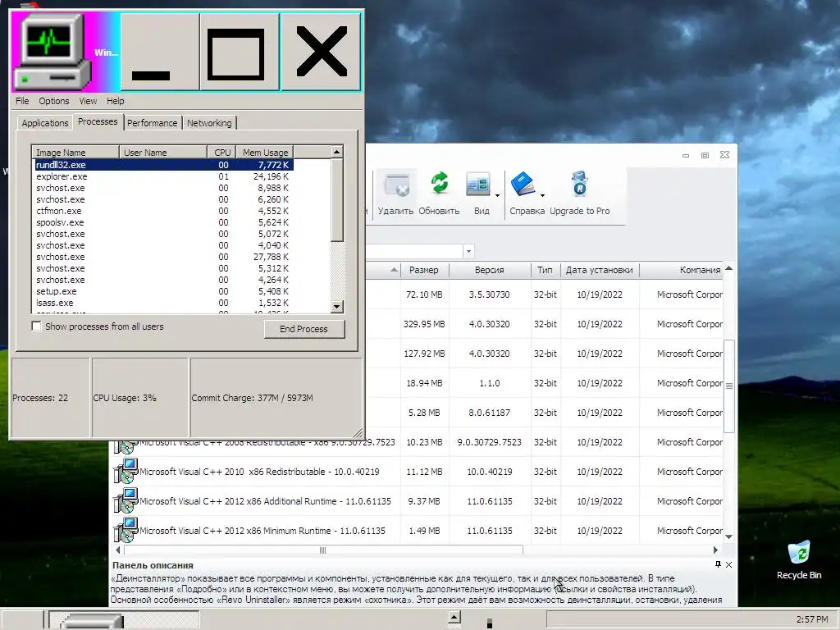The width and height of the screenshot is (840, 630).
Task: Sort by Размер column in Revo Uninstaller
Action: click(424, 270)
